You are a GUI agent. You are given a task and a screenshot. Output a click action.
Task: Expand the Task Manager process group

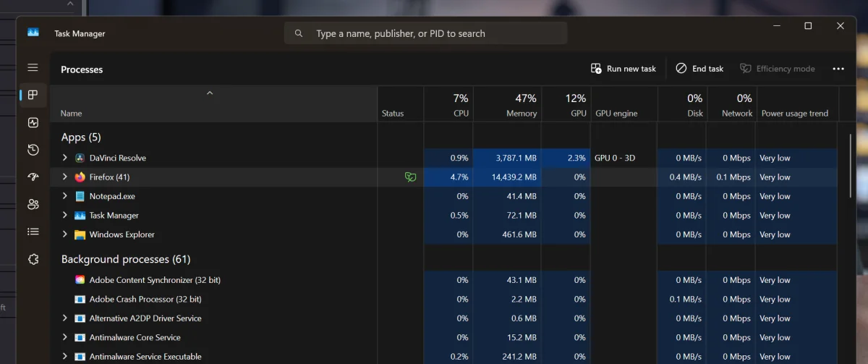click(64, 215)
